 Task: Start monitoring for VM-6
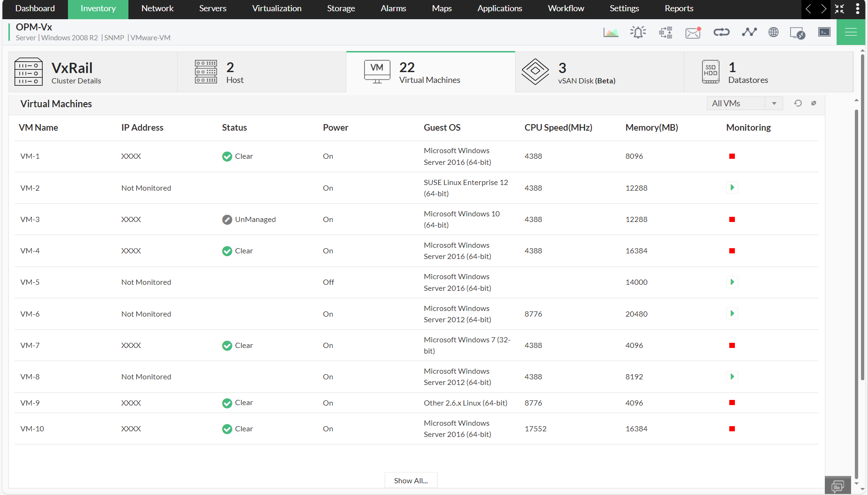point(732,313)
